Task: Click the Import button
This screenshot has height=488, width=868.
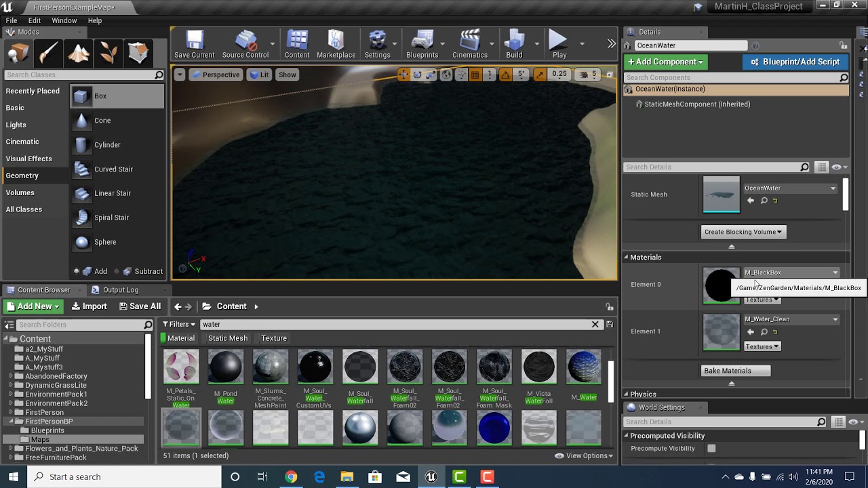Action: [89, 306]
